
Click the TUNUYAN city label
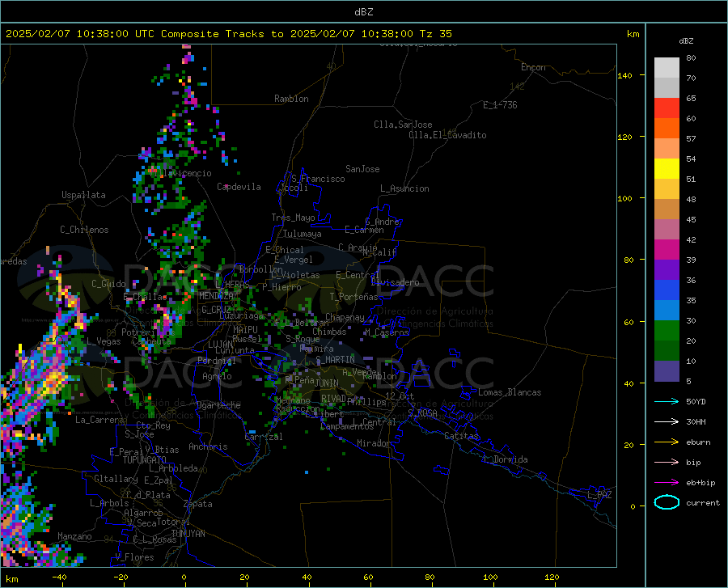coord(188,533)
